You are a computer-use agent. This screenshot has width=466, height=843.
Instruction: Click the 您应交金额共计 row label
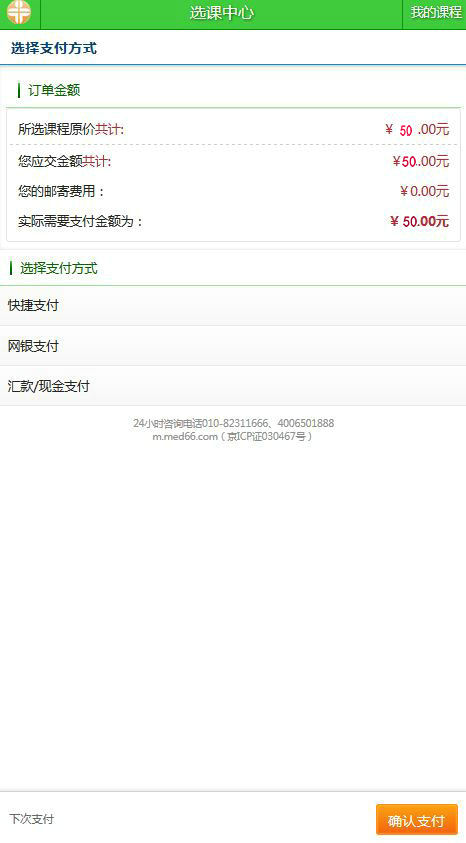(x=64, y=161)
